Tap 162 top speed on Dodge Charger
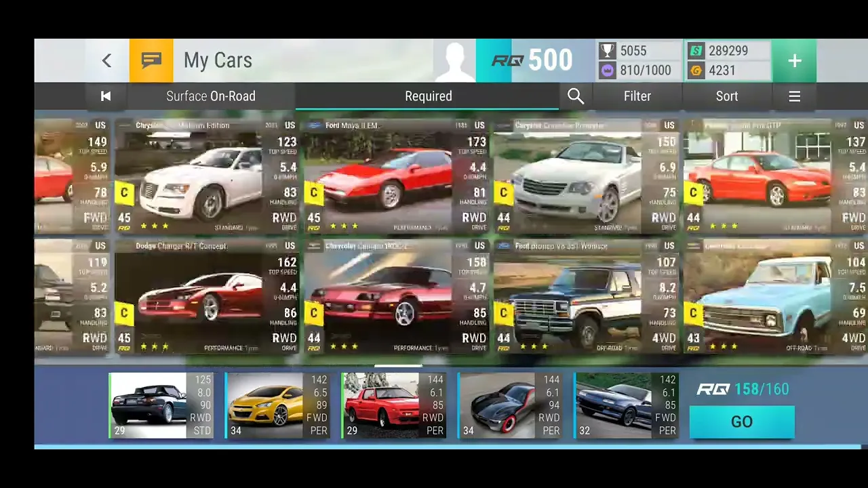The height and width of the screenshot is (488, 868). [x=286, y=262]
